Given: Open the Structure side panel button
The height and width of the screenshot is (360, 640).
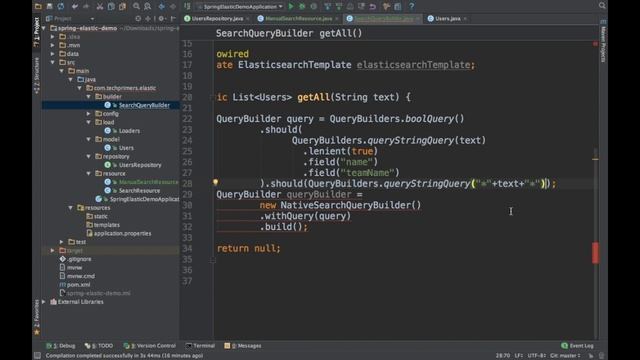Looking at the screenshot, I should pos(37,76).
